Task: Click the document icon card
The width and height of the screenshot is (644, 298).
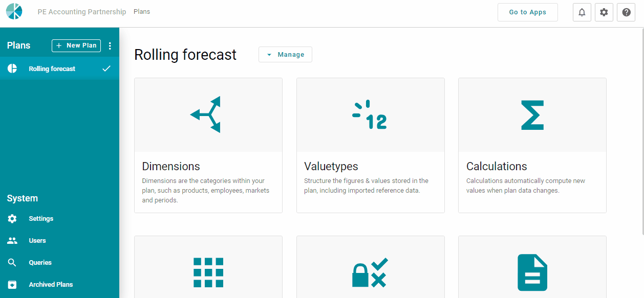Action: click(532, 272)
